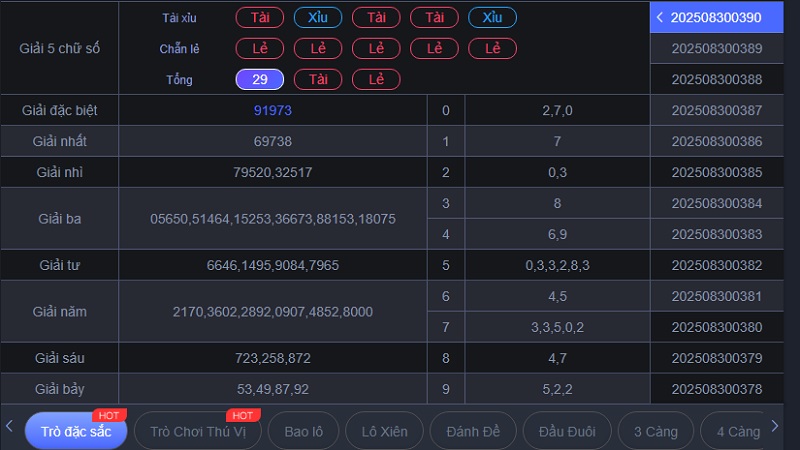Go to the 3 Càng tab
Image resolution: width=800 pixels, height=450 pixels.
pyautogui.click(x=655, y=432)
